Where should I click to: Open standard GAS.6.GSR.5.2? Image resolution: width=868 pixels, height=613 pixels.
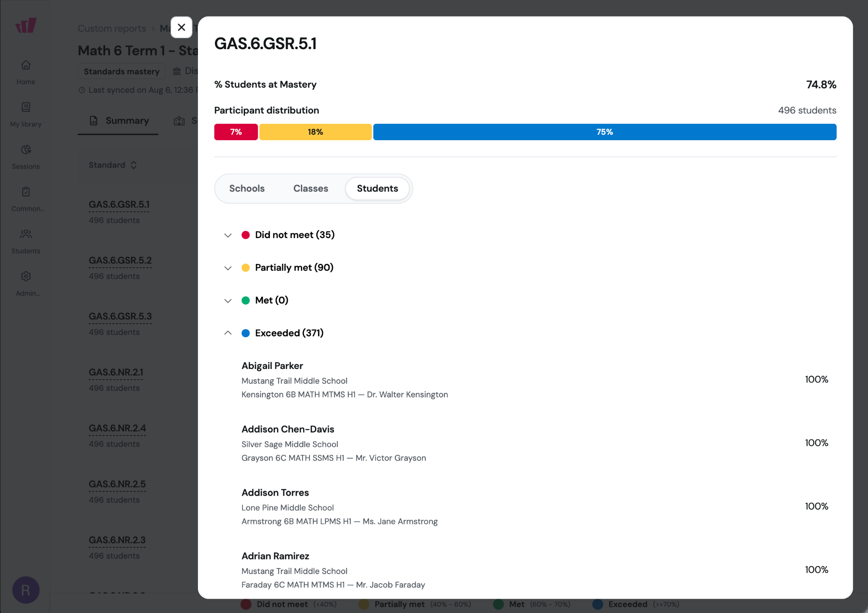(x=120, y=261)
